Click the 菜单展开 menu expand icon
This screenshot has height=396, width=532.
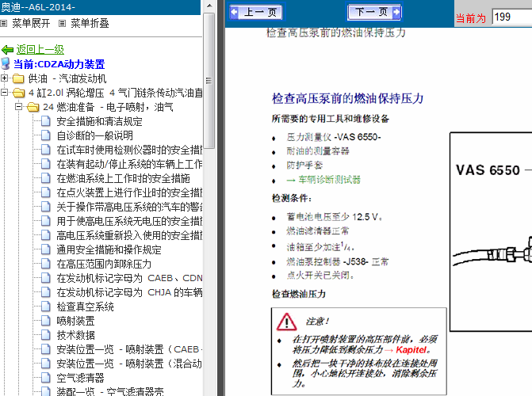(x=4, y=24)
